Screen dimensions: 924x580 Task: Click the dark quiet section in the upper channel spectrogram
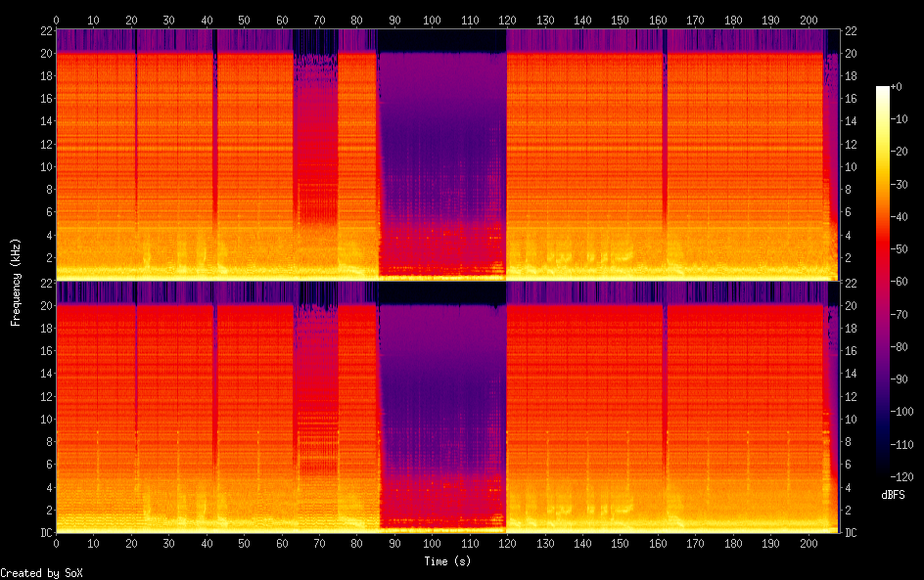click(x=441, y=147)
